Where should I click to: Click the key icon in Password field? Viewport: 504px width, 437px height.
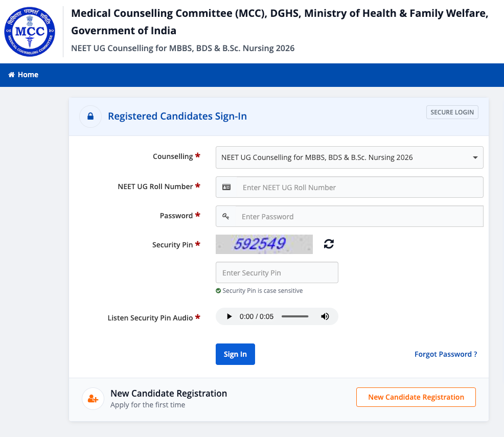[x=225, y=216]
